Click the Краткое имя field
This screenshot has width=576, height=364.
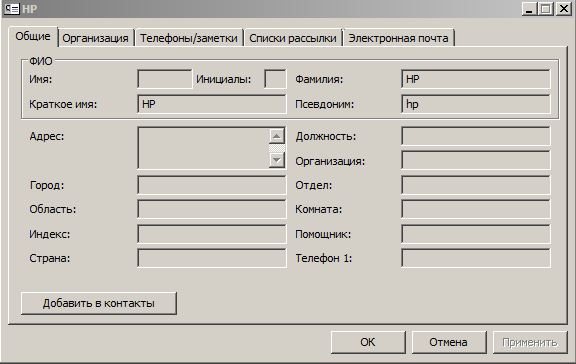coord(212,104)
